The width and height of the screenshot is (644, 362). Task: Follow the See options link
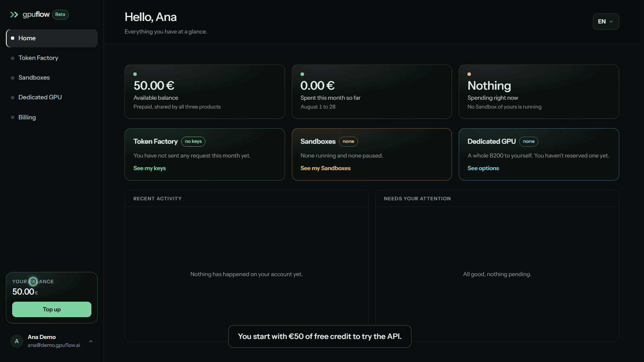(x=483, y=168)
